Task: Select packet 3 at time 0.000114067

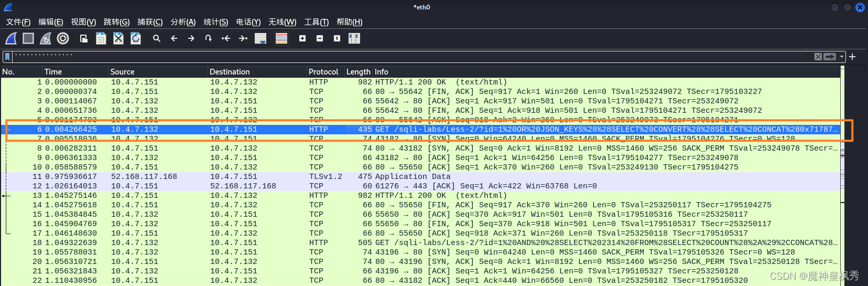Action: pos(420,101)
